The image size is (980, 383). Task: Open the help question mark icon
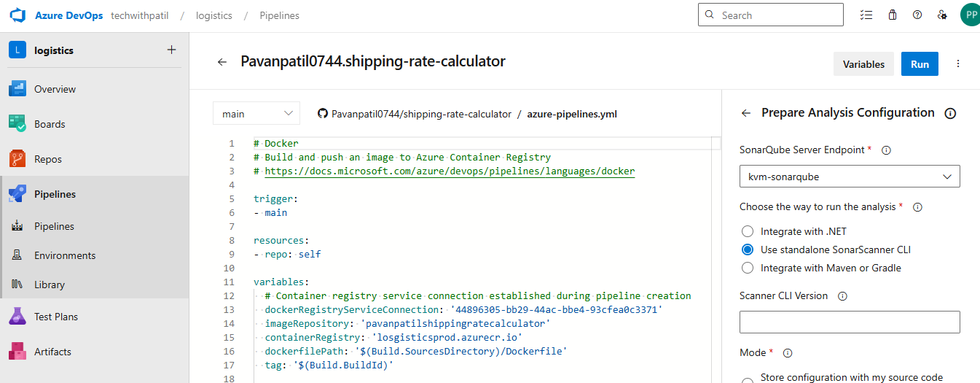917,15
